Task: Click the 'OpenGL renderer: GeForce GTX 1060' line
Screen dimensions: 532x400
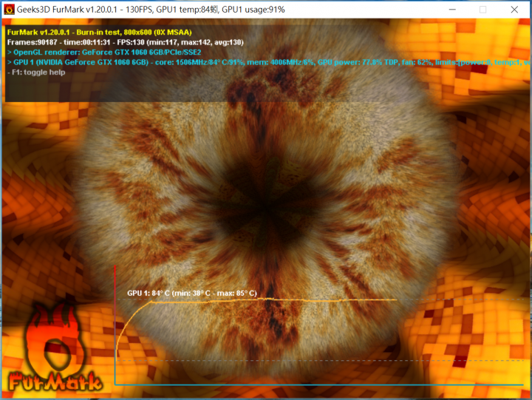Action: pos(104,52)
